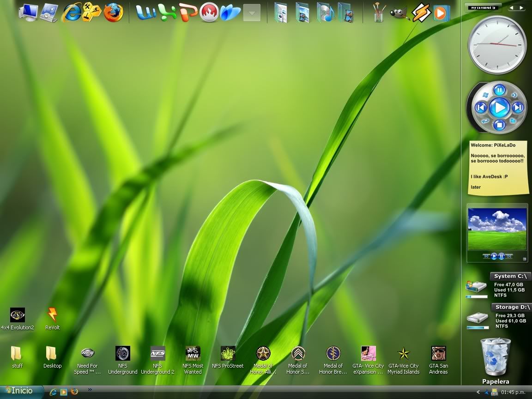Open the Nero flame icon

209,12
